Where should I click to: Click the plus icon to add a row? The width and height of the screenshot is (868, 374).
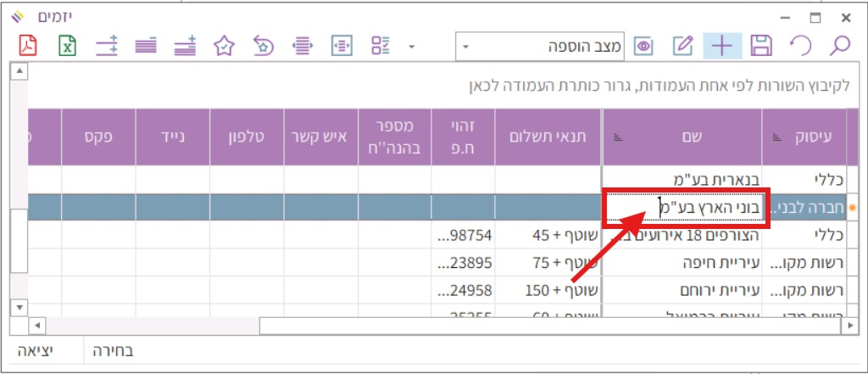point(721,47)
